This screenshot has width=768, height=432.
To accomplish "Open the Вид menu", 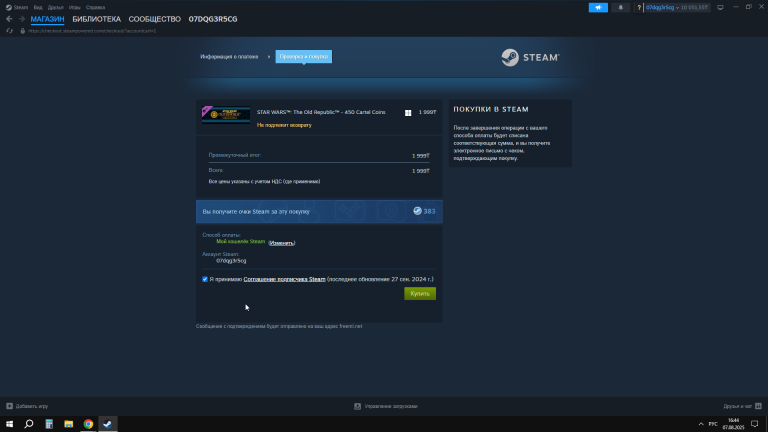I will [38, 7].
